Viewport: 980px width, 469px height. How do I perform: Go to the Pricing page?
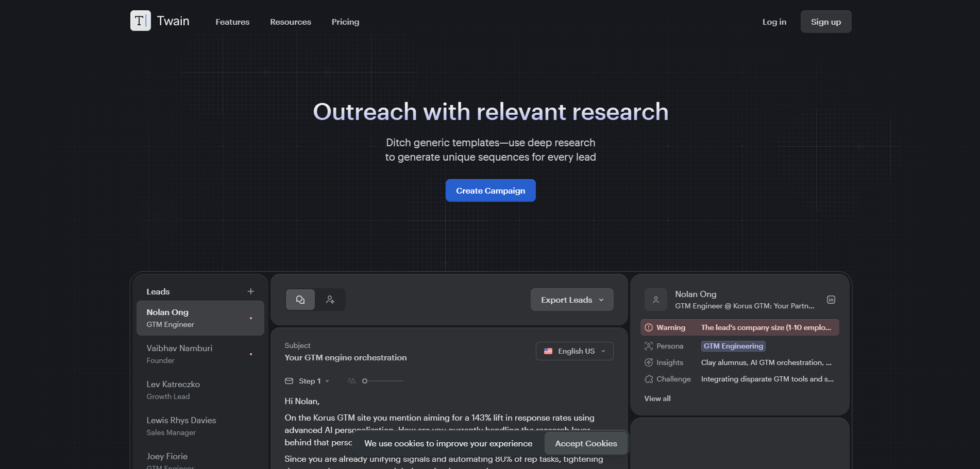click(x=345, y=22)
